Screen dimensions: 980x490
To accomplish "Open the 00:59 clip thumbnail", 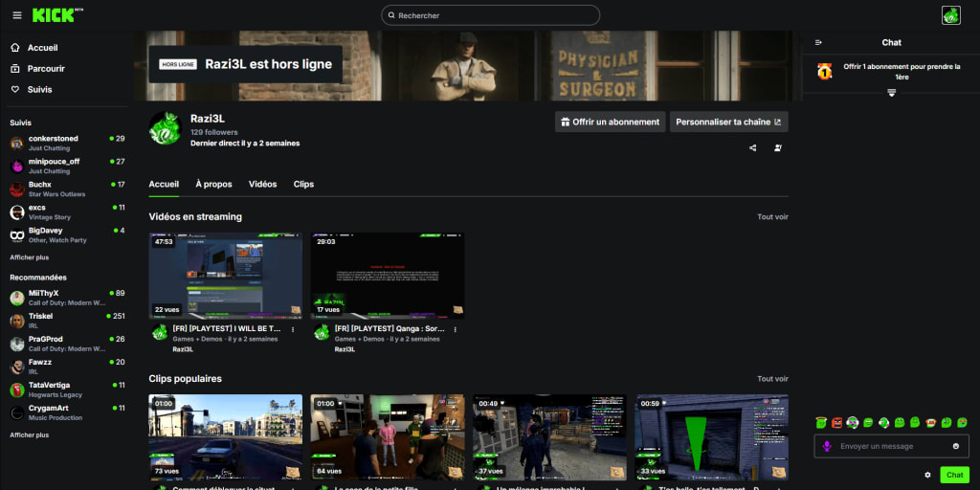I will pos(712,436).
